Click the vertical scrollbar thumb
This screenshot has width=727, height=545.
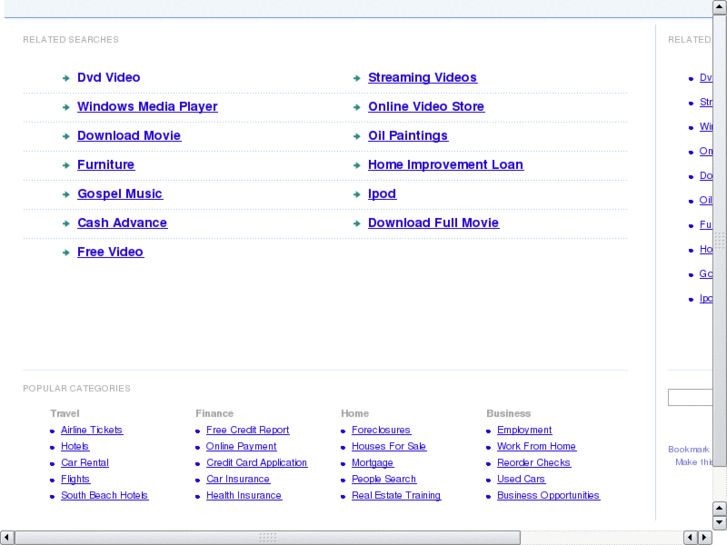pyautogui.click(x=719, y=240)
